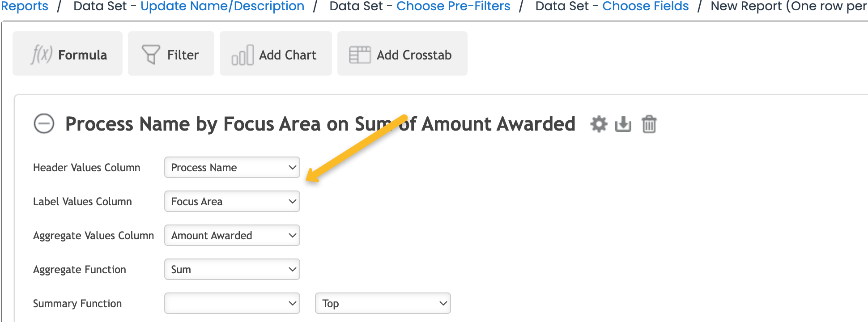
Task: Collapse the crosstab section with minus icon
Action: point(44,124)
